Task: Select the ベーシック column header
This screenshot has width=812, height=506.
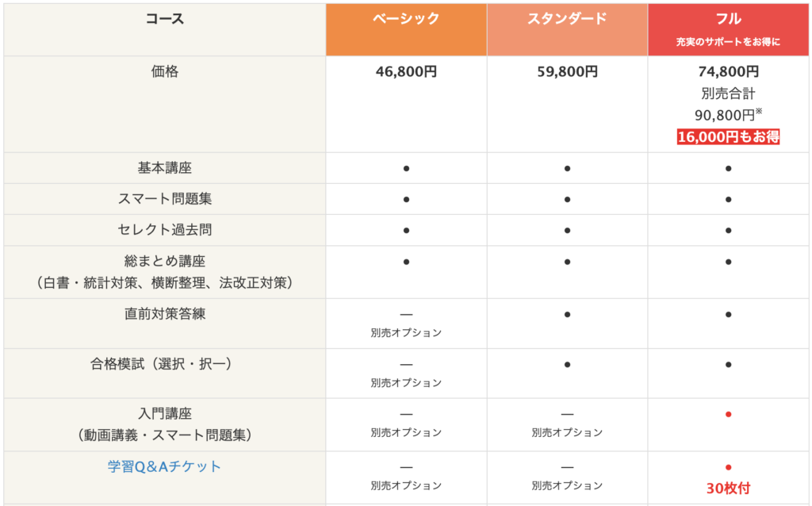Action: point(406,19)
